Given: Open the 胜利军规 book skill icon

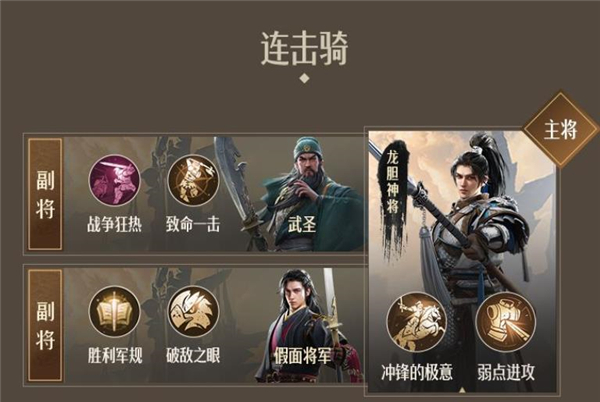Looking at the screenshot, I should tap(114, 312).
